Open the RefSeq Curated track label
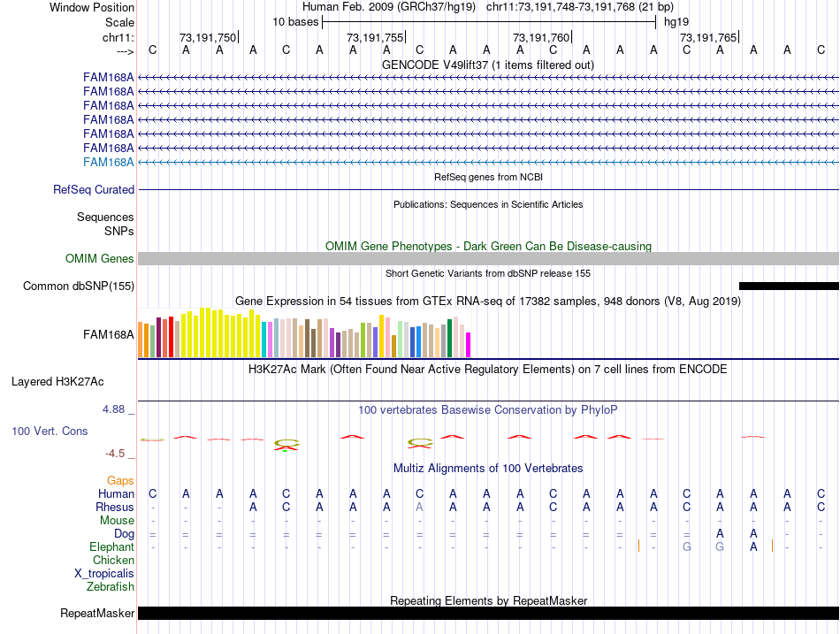 tap(94, 189)
